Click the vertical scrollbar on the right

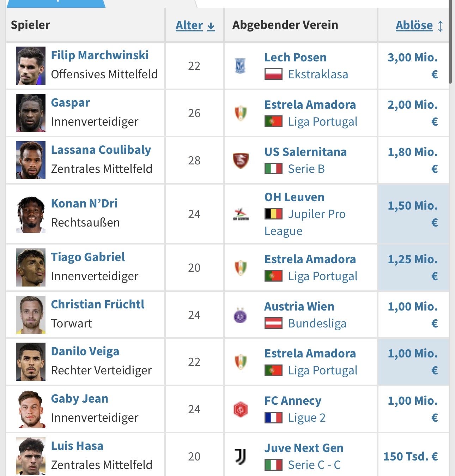click(x=450, y=42)
